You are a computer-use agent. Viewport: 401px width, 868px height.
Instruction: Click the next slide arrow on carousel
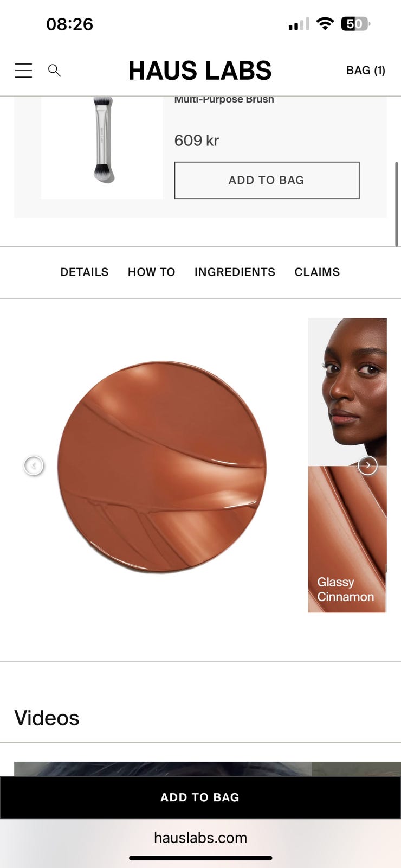[367, 465]
